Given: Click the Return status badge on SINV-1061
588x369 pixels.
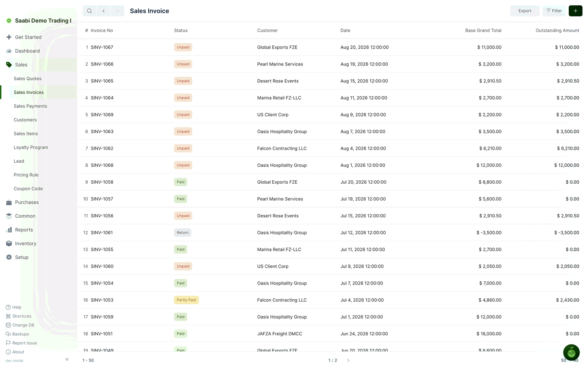Looking at the screenshot, I should coord(183,233).
